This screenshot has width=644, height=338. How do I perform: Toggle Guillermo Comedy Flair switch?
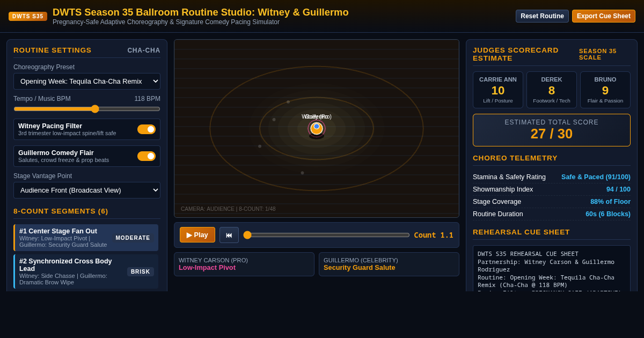(147, 156)
